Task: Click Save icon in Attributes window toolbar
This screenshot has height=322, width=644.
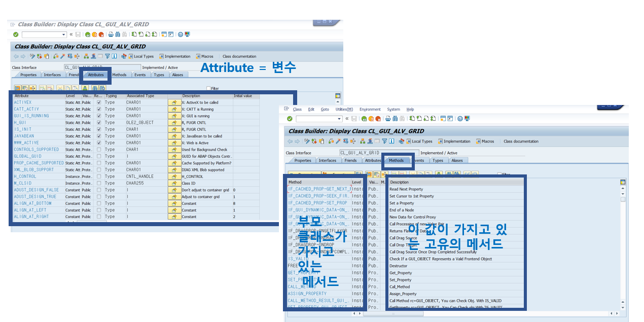Action: [78, 34]
